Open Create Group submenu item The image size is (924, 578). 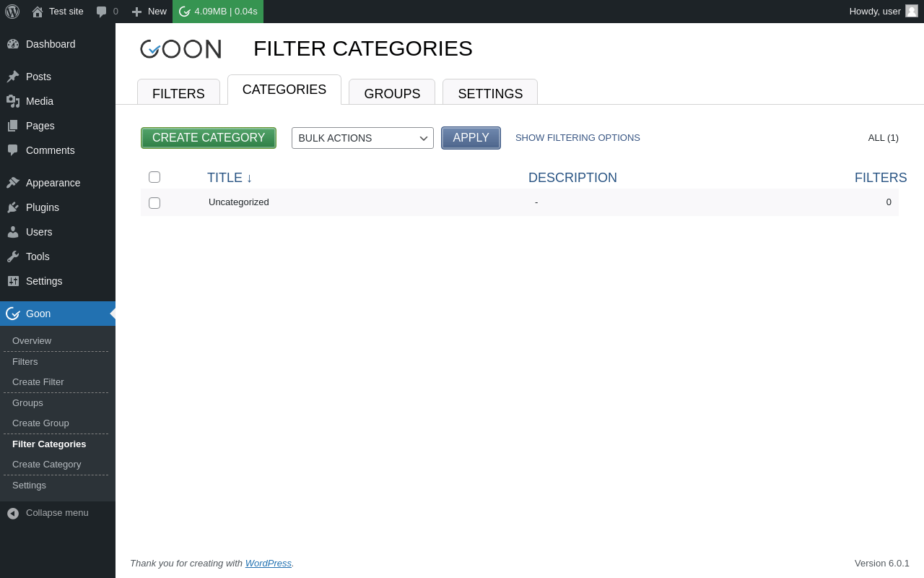(x=40, y=423)
